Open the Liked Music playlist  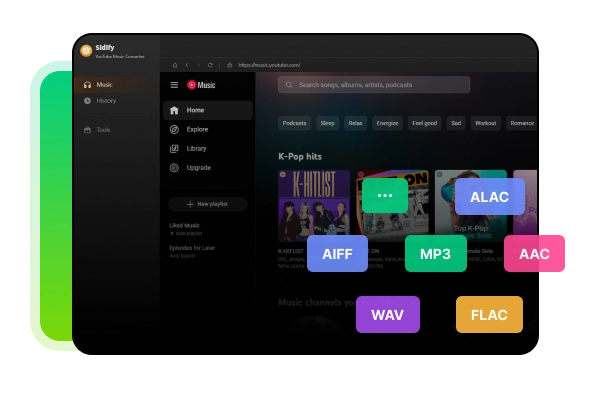[185, 225]
